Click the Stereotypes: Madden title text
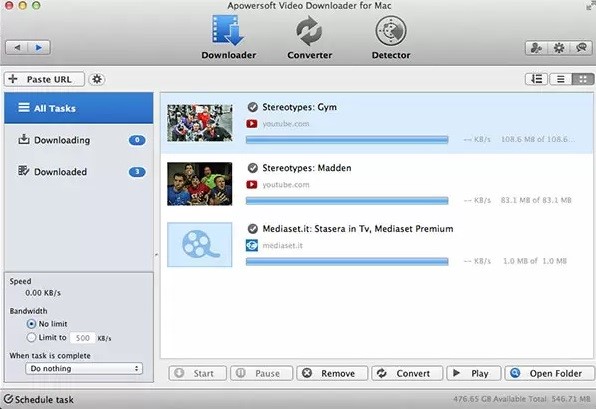Viewport: 596px width, 409px height. pos(307,168)
